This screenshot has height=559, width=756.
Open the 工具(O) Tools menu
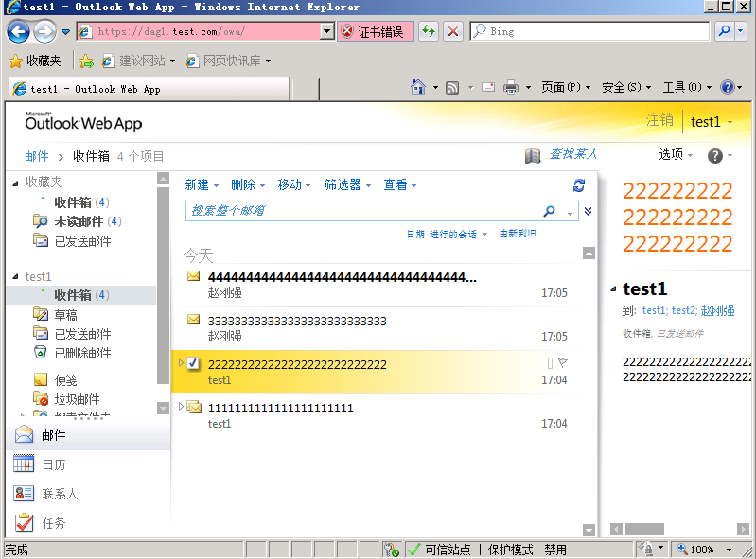pos(687,87)
